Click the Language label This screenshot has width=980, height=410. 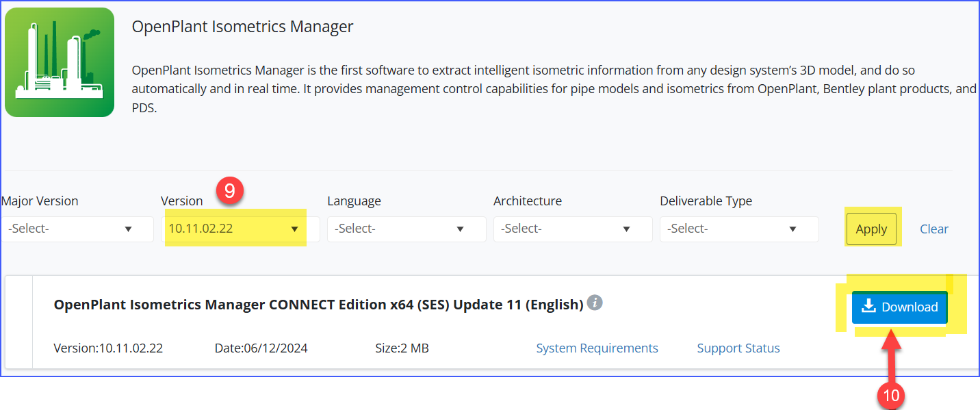click(x=354, y=201)
